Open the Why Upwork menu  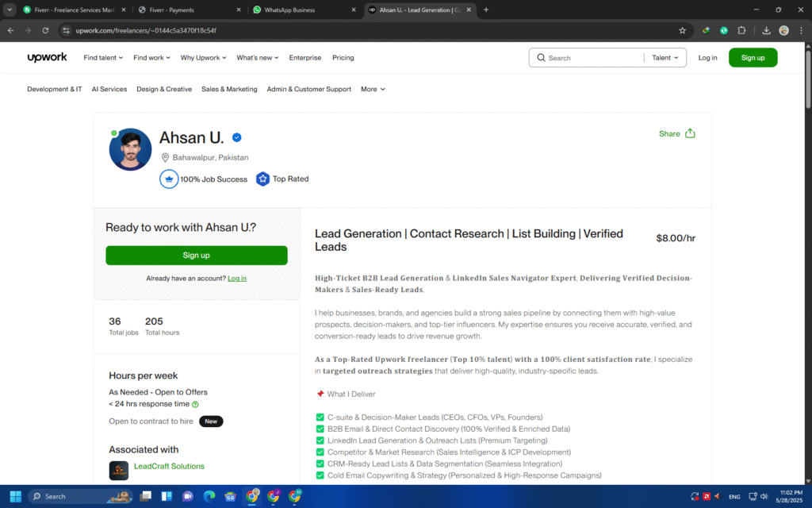(203, 58)
